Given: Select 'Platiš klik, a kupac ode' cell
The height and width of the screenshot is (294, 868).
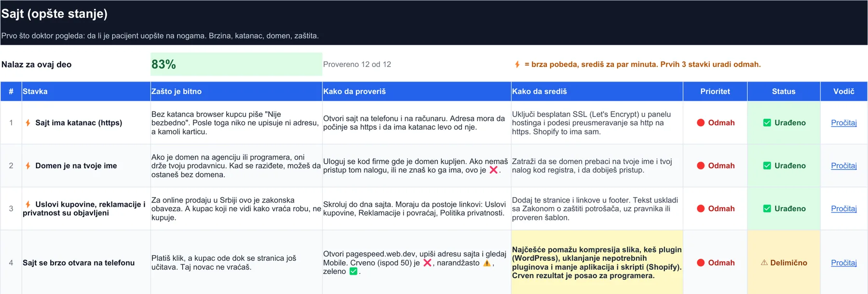Looking at the screenshot, I should pyautogui.click(x=236, y=263).
